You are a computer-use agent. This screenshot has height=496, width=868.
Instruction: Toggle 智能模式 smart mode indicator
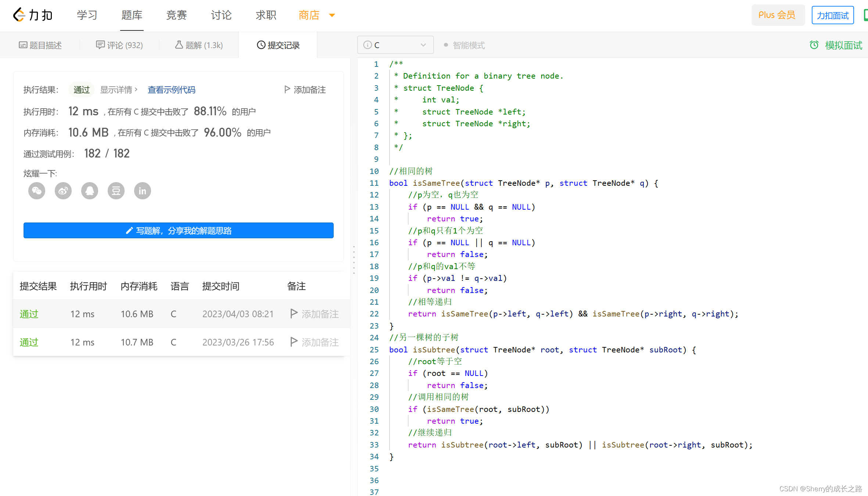point(464,45)
